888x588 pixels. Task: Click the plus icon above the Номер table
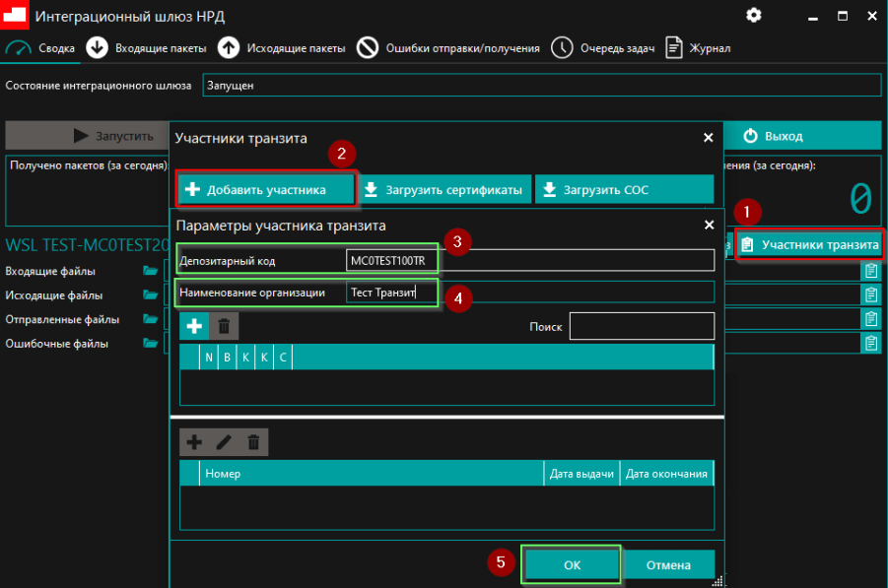(194, 442)
